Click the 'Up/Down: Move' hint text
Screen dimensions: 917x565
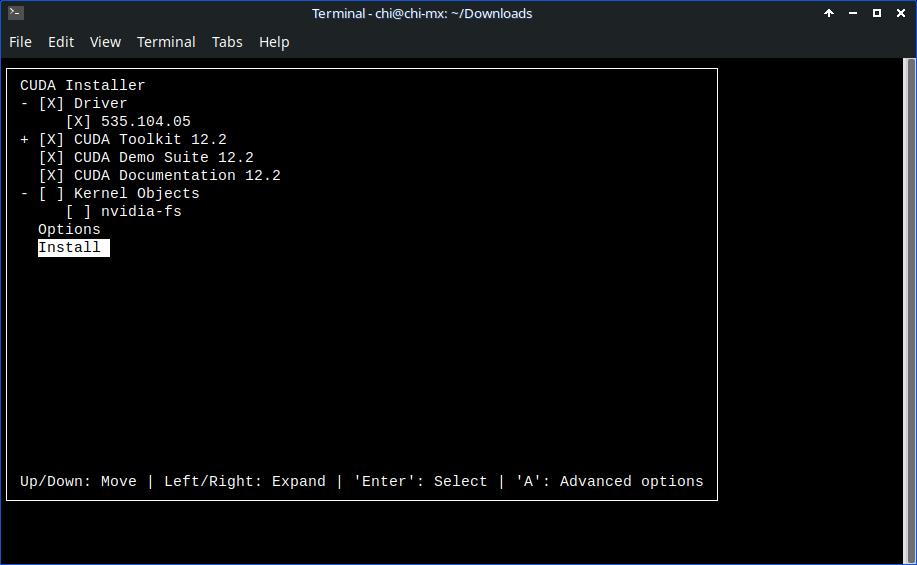point(78,481)
